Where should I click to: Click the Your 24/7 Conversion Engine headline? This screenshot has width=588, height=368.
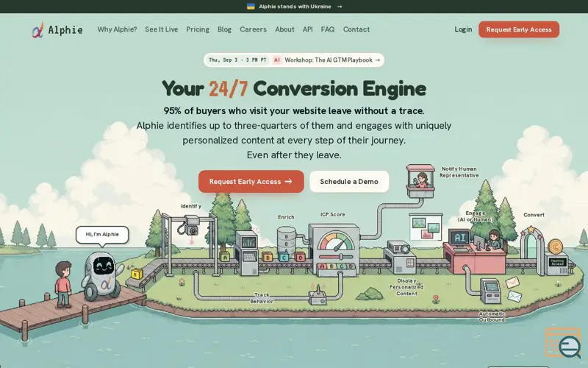pos(294,88)
